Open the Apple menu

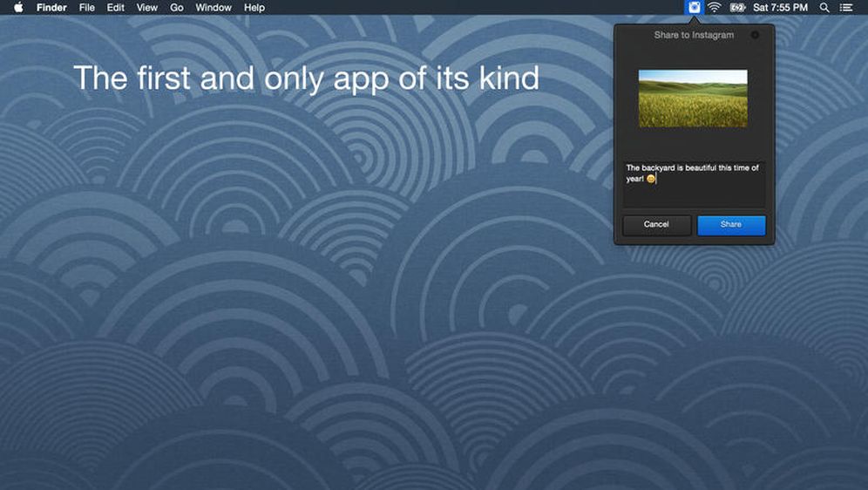[18, 7]
